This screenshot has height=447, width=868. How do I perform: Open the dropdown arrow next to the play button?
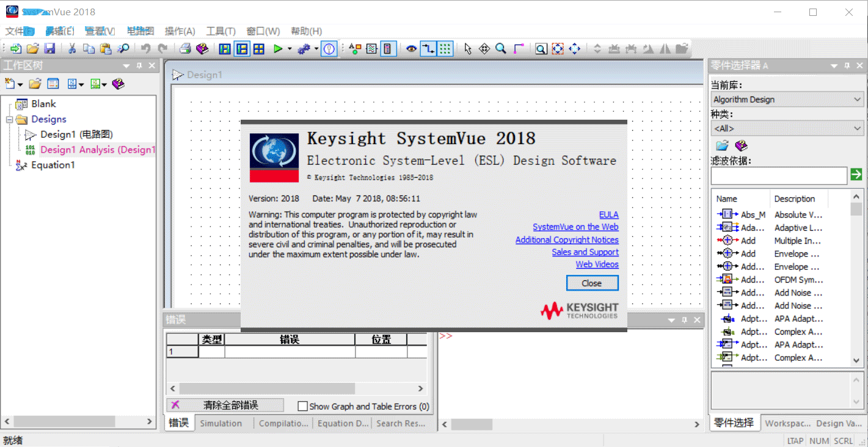(x=289, y=49)
